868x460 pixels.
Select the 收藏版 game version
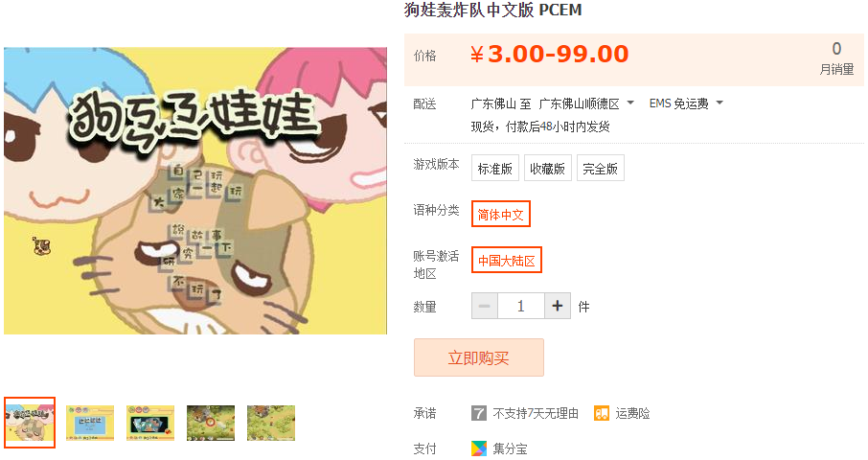pos(547,169)
